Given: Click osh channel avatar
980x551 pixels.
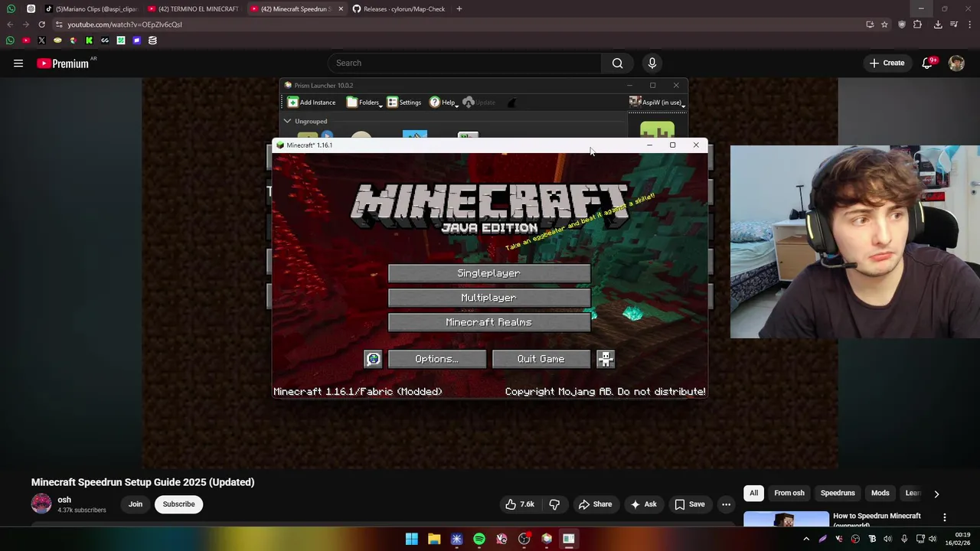Looking at the screenshot, I should point(41,504).
